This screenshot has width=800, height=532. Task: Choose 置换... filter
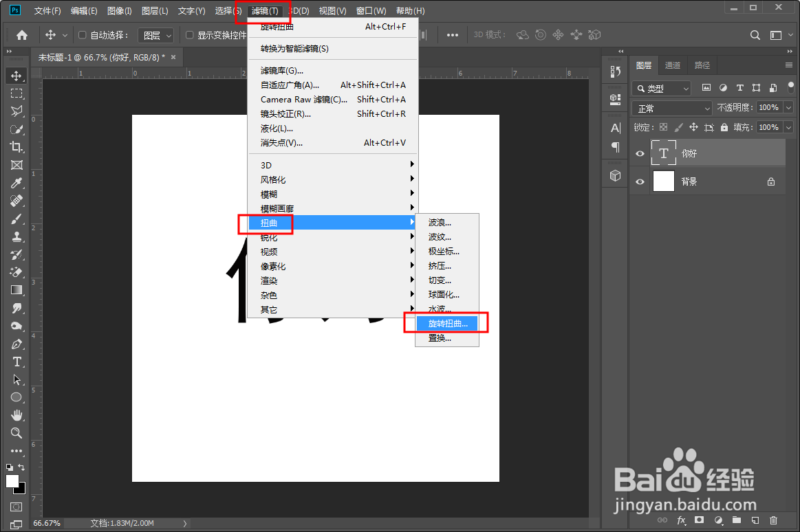(x=447, y=338)
